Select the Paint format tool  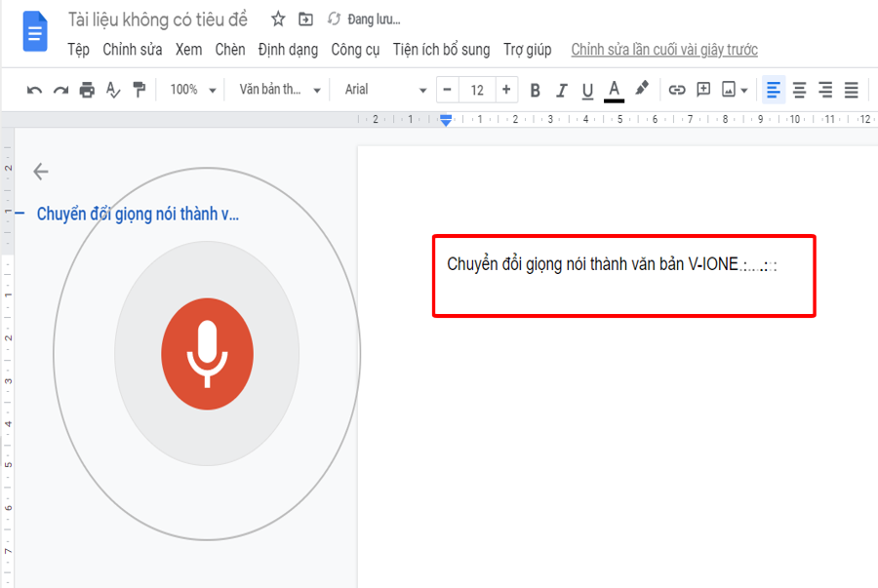point(139,90)
